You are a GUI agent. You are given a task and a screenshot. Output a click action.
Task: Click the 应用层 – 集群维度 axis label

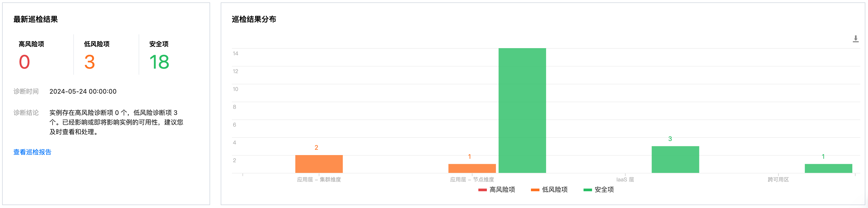pyautogui.click(x=319, y=179)
